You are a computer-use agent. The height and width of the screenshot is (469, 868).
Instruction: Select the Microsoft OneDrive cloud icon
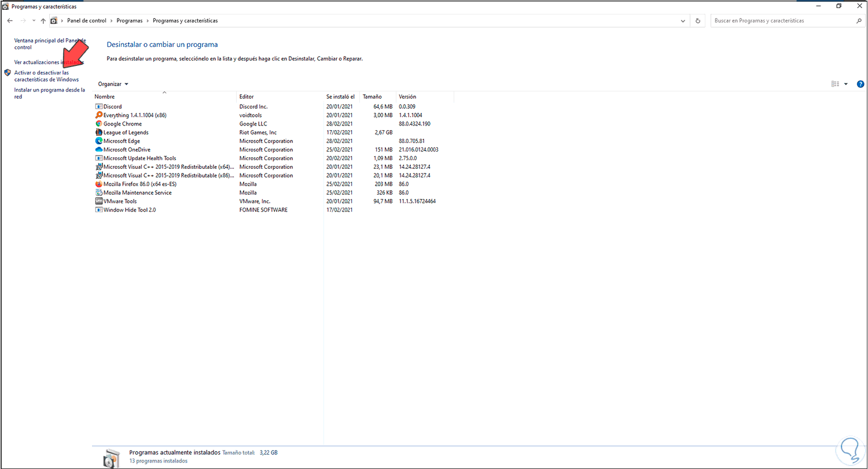[x=98, y=150]
